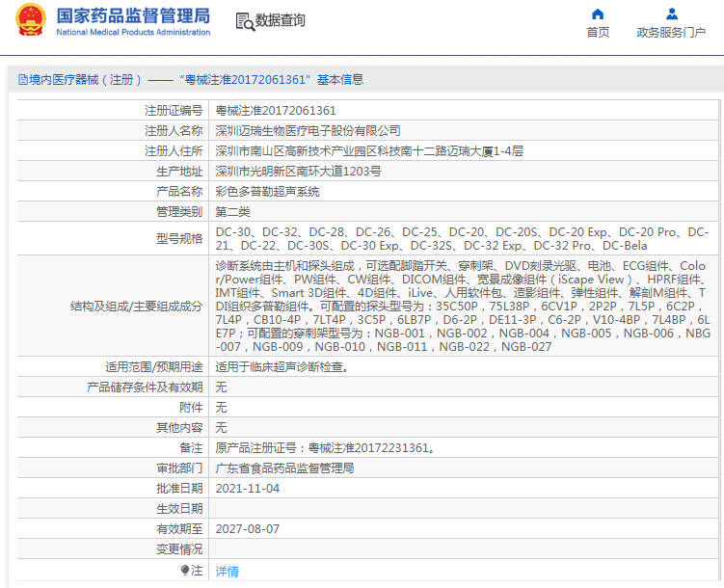Go to 首页 in top navigation
The width and height of the screenshot is (724, 588).
pos(598,33)
